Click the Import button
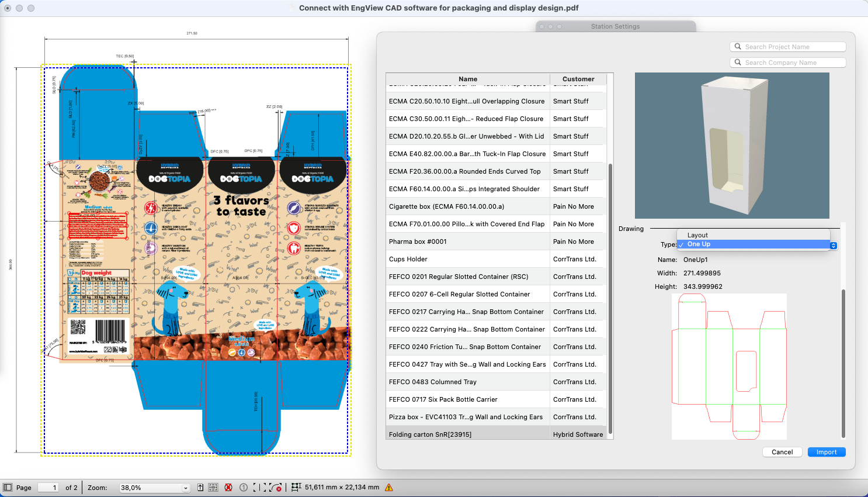Image resolution: width=868 pixels, height=497 pixels. point(827,451)
